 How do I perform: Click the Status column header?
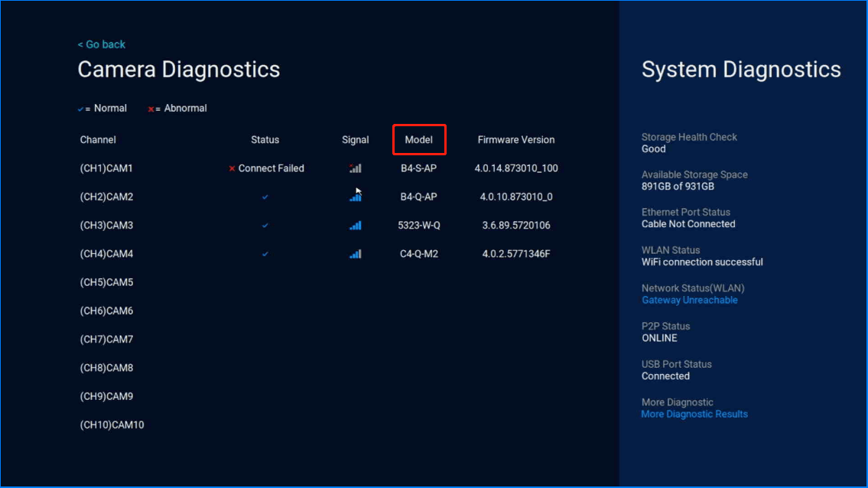pos(265,140)
